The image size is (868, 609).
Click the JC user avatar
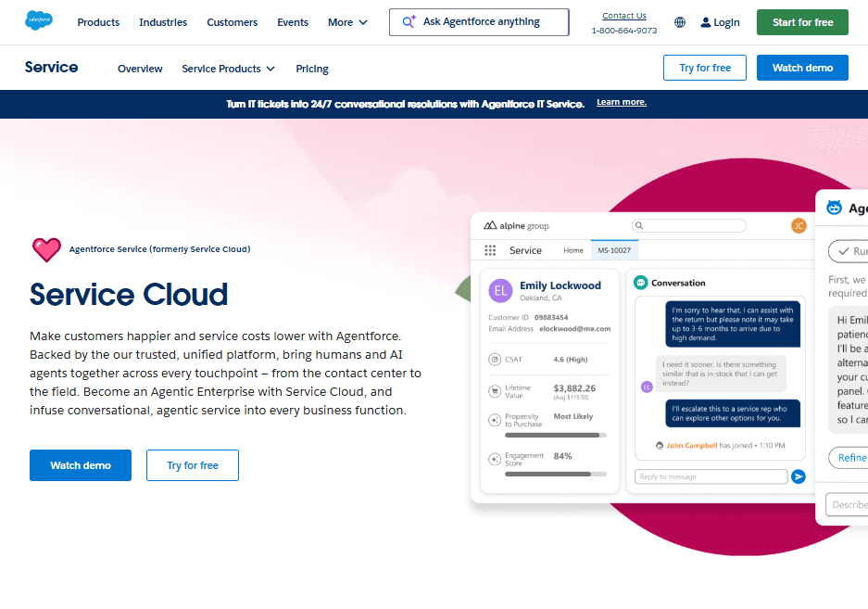coord(799,225)
